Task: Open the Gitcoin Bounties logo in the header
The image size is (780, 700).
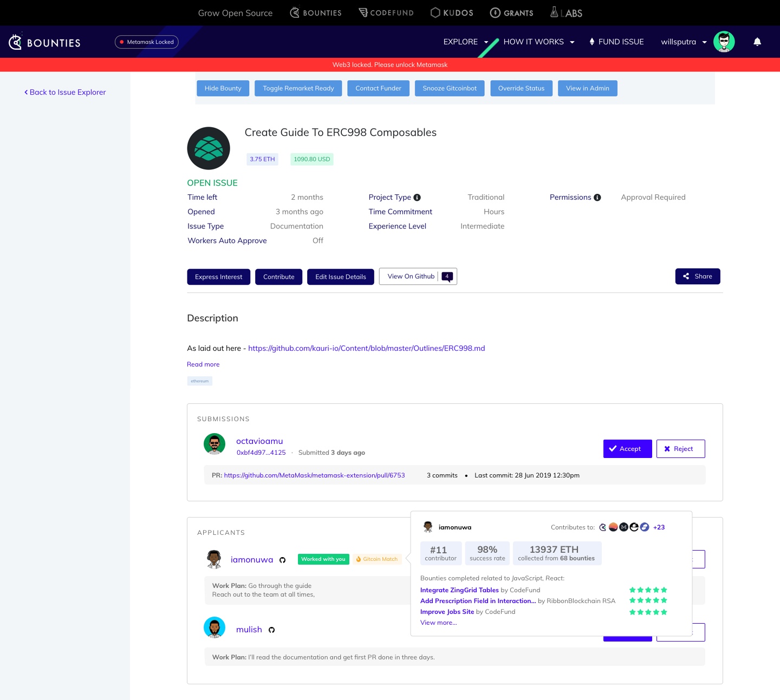Action: [x=44, y=42]
